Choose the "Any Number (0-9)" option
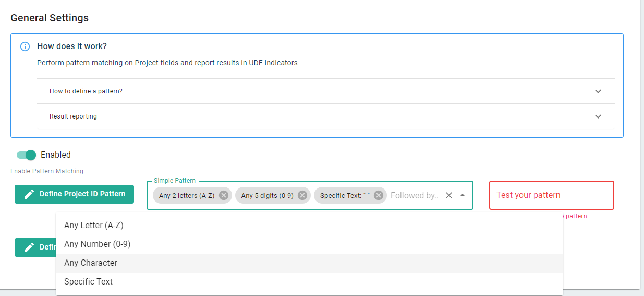This screenshot has width=644, height=296. click(x=97, y=244)
